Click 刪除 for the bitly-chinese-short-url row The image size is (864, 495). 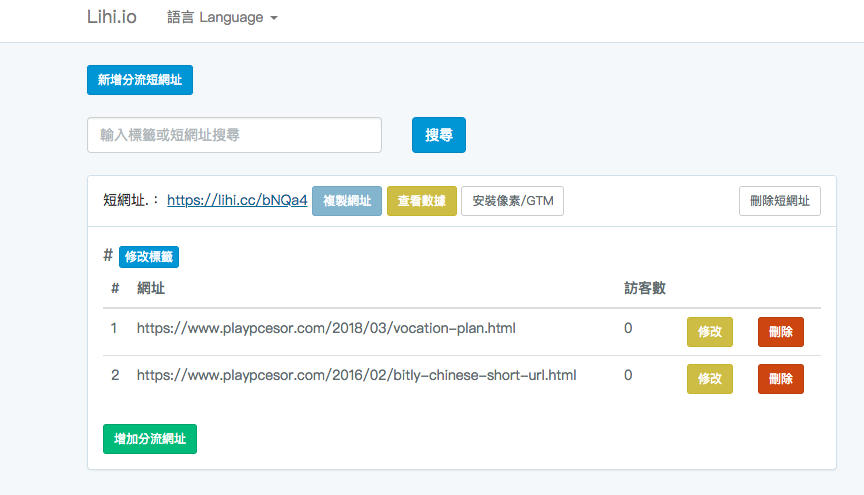click(781, 379)
